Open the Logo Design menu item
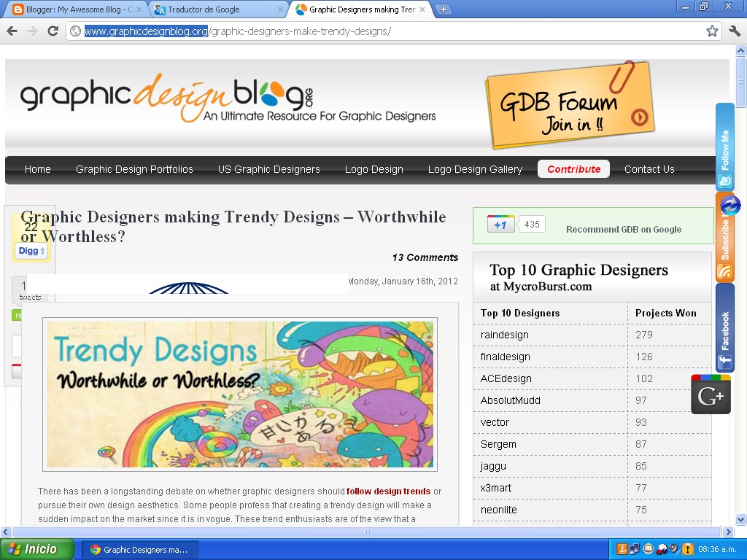The width and height of the screenshot is (747, 560). click(374, 169)
